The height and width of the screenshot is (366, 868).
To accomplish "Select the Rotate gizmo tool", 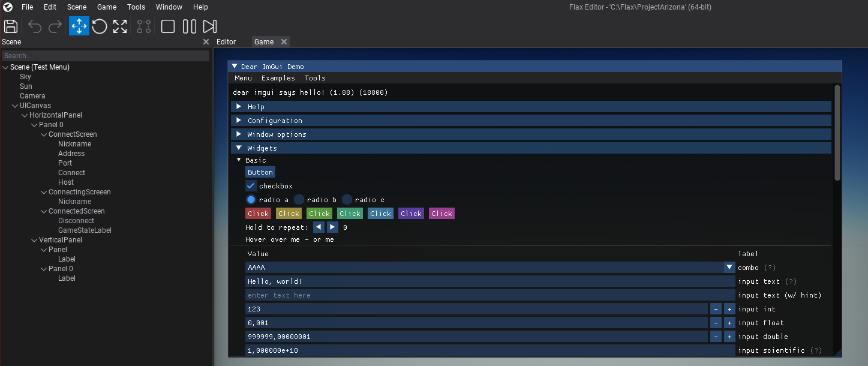I will [100, 26].
